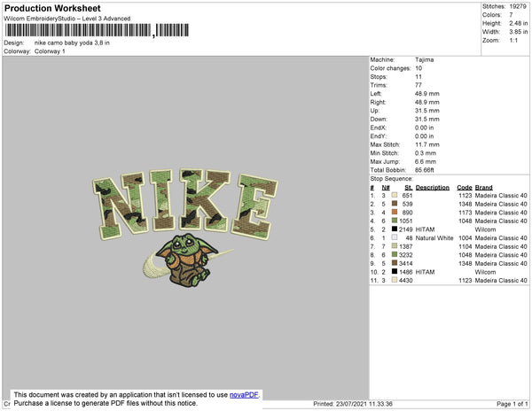This screenshot has height=411, width=532.
Task: Select 'Madeira Classic 40' in the 4430 stitches row
Action: (x=501, y=280)
